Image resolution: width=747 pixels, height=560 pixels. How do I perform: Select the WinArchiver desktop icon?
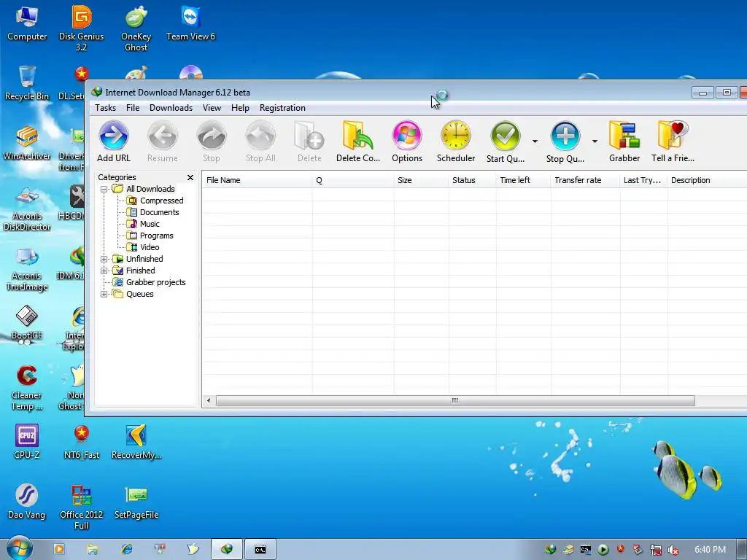coord(27,143)
